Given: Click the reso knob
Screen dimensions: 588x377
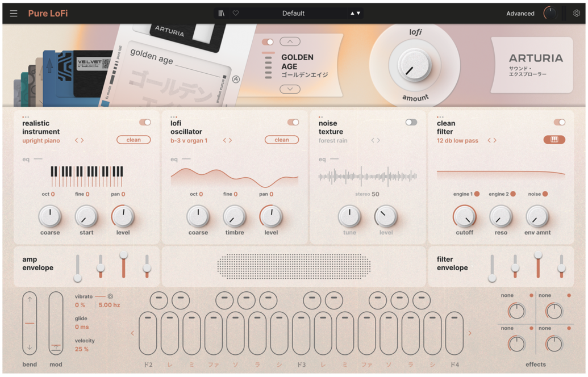Looking at the screenshot, I should coord(501,217).
